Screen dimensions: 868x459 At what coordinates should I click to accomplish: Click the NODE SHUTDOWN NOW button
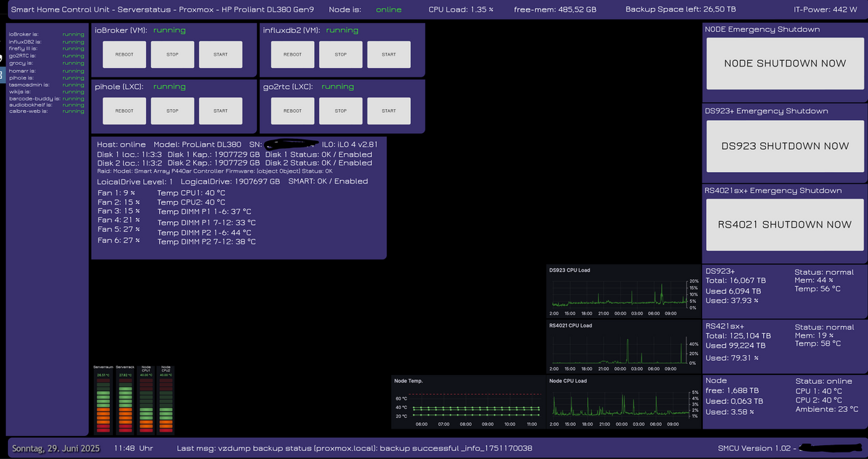tap(785, 64)
